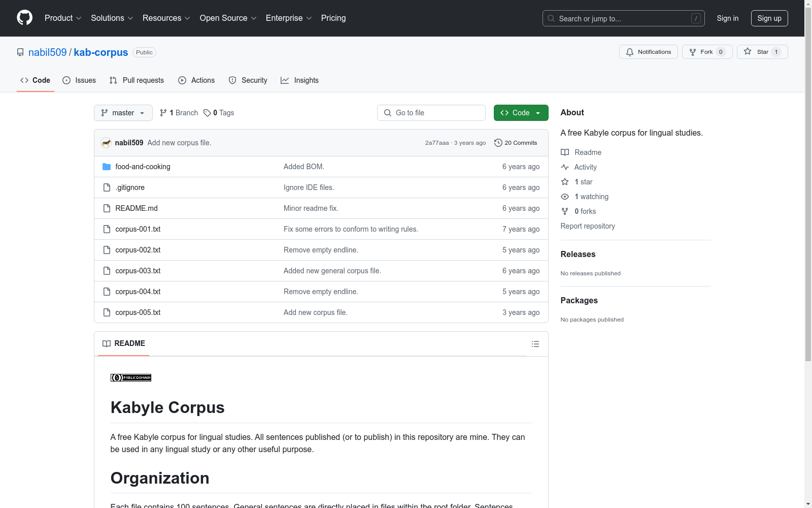Open the corpus-003.txt file name
Image resolution: width=812 pixels, height=508 pixels.
click(x=138, y=271)
